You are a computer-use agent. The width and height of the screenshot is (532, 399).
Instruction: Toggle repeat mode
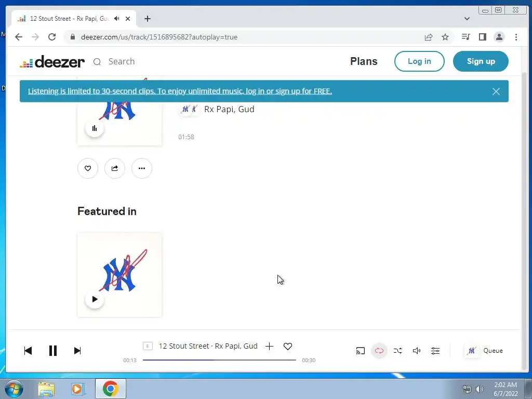(379, 351)
